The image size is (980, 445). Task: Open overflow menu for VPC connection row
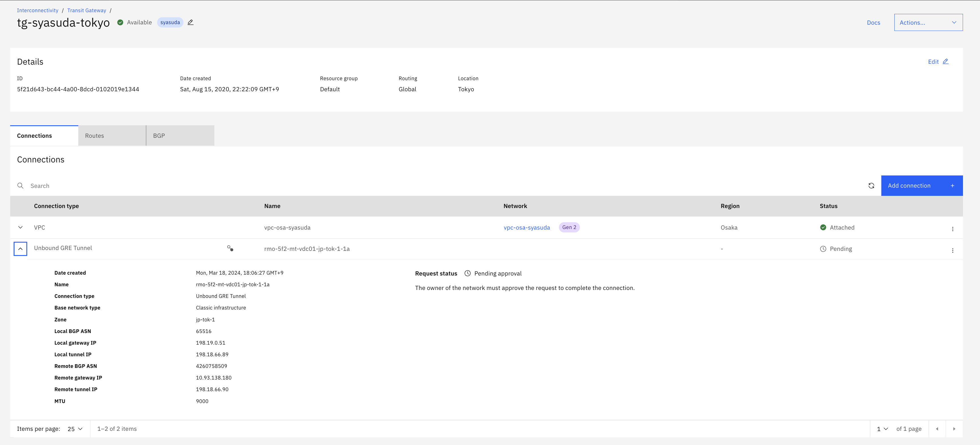tap(952, 228)
